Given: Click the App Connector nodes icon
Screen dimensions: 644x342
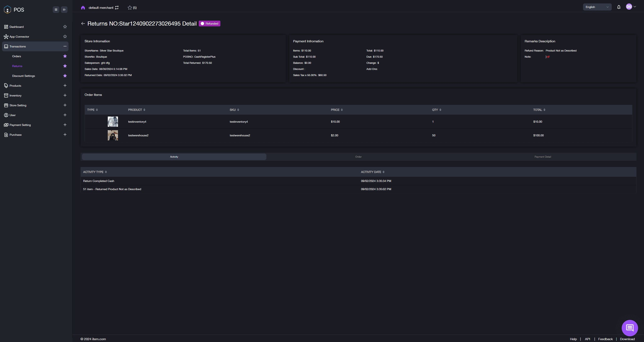Looking at the screenshot, I should click(x=6, y=37).
